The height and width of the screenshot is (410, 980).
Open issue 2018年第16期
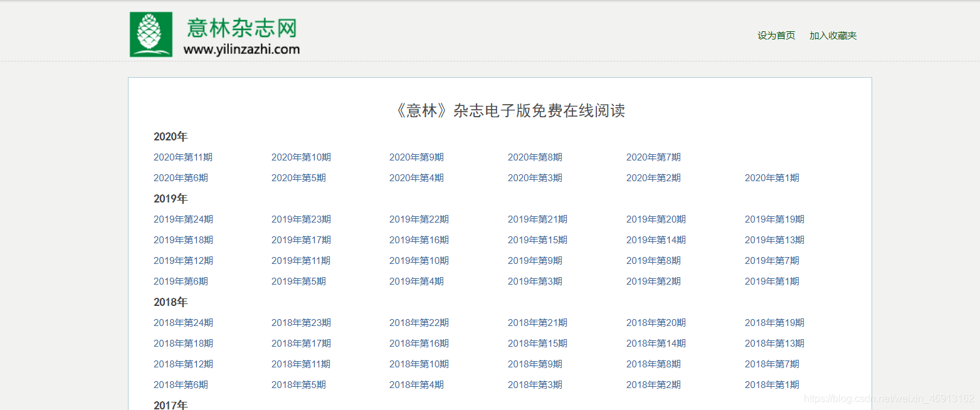click(419, 344)
